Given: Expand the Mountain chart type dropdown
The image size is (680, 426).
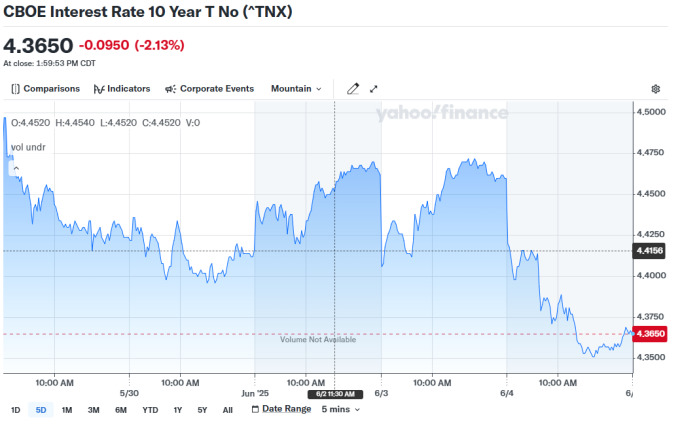Looking at the screenshot, I should point(296,89).
